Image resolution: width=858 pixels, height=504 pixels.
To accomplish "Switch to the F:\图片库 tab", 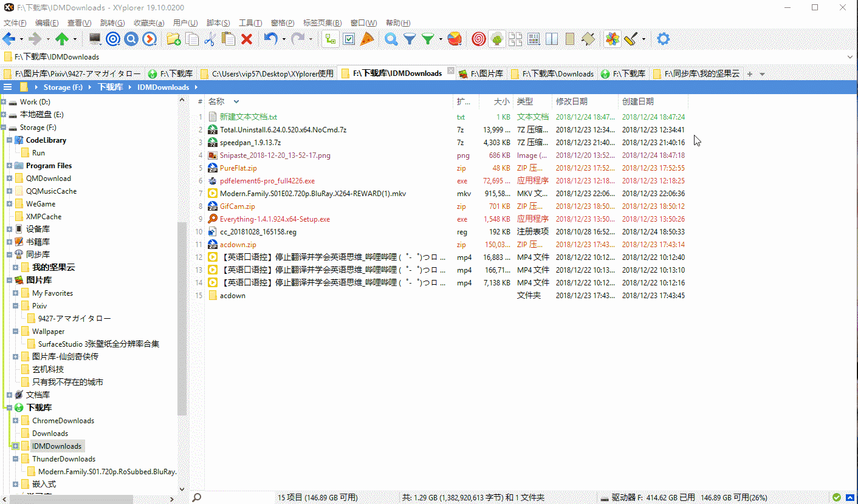I will point(482,73).
